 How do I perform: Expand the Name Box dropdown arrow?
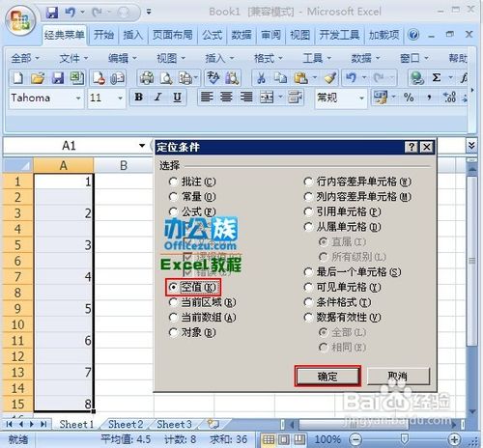(142, 146)
